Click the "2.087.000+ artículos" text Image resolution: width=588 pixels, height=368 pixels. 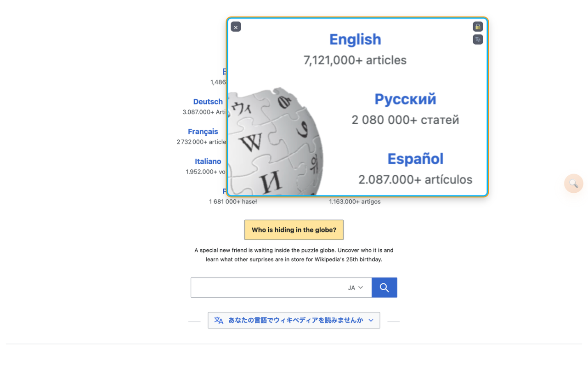(415, 179)
